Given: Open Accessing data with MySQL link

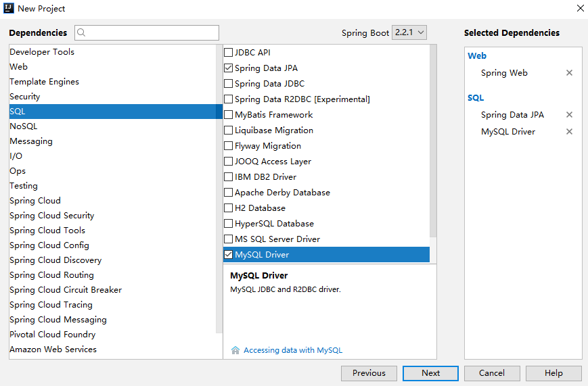Looking at the screenshot, I should (293, 350).
